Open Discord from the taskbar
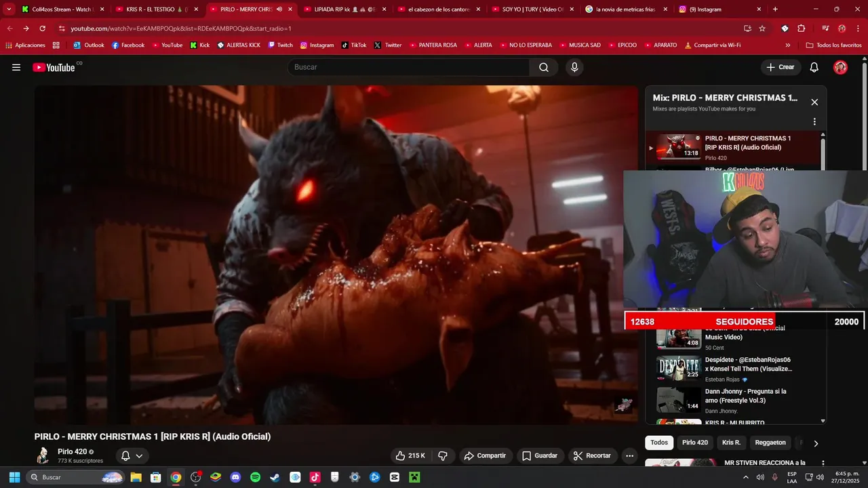The height and width of the screenshot is (488, 868). 235,477
